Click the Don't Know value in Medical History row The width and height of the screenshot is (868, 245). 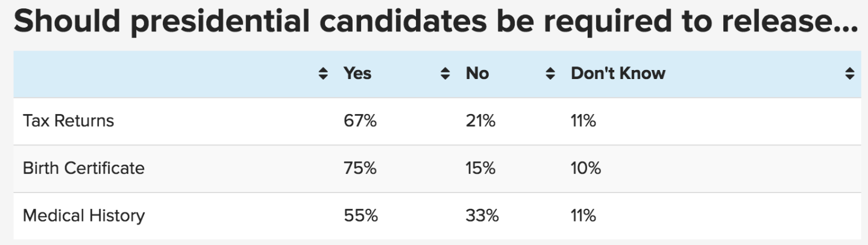(x=583, y=215)
